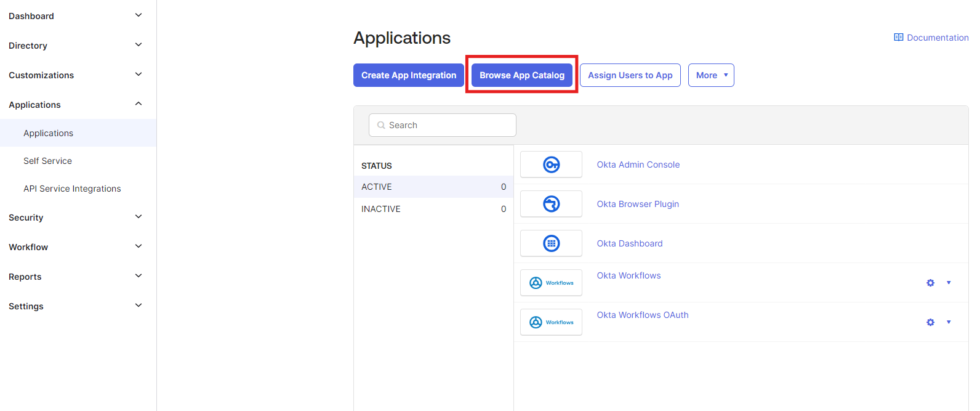Click Browse App Catalog button

tap(522, 75)
